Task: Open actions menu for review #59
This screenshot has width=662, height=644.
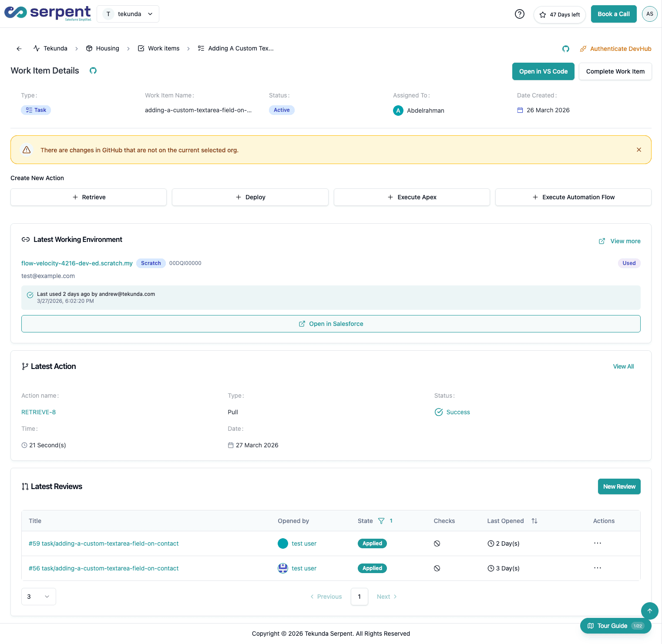Action: pos(597,543)
